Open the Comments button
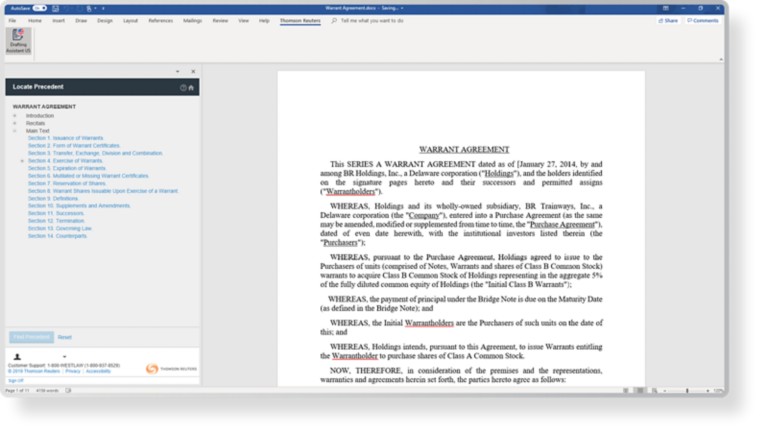The width and height of the screenshot is (768, 432). click(702, 21)
